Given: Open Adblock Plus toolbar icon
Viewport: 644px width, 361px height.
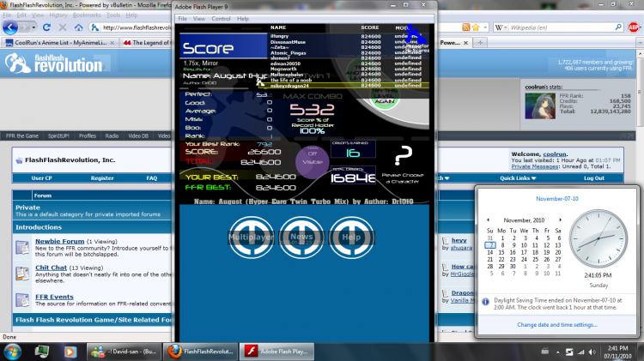Looking at the screenshot, I should coord(634,27).
